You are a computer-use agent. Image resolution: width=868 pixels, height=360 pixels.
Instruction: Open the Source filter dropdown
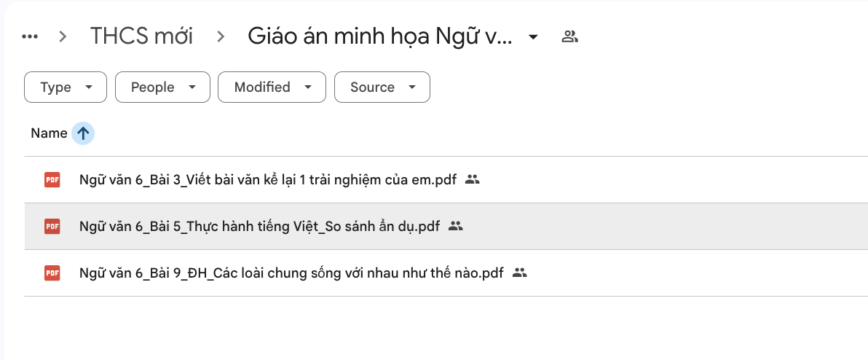pos(382,87)
